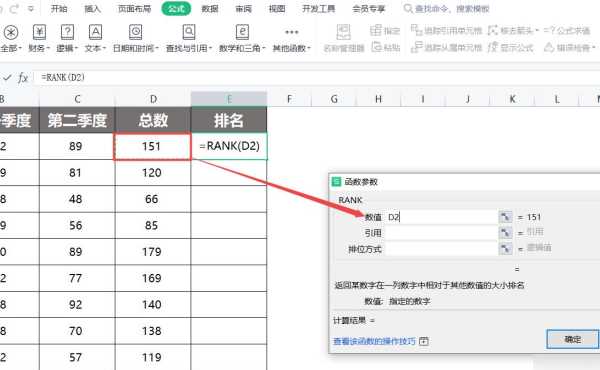The height and width of the screenshot is (370, 600).
Task: Click the redo arrow icon
Action: click(x=14, y=8)
